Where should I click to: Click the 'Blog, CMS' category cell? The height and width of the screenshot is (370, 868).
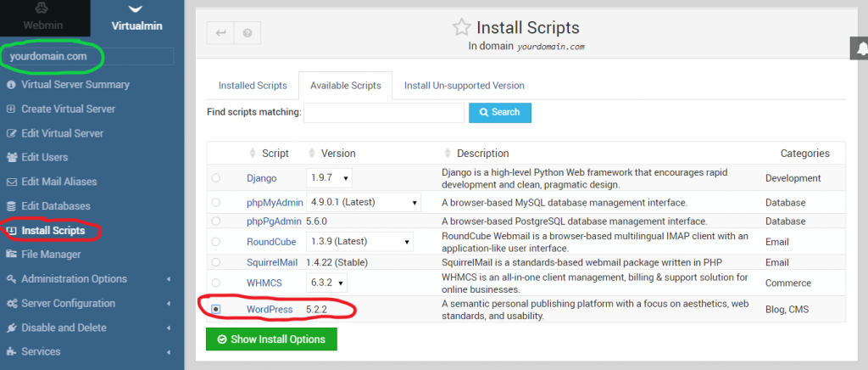(787, 310)
